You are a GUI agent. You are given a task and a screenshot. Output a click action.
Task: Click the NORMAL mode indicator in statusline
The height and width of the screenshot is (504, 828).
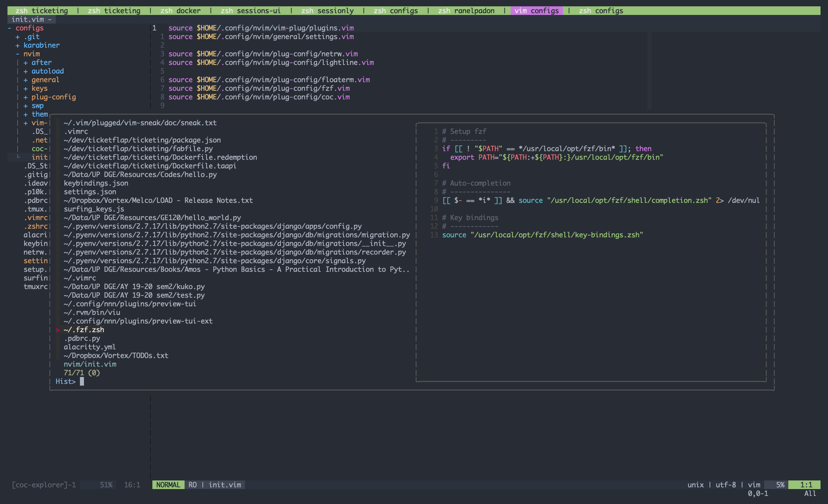168,485
